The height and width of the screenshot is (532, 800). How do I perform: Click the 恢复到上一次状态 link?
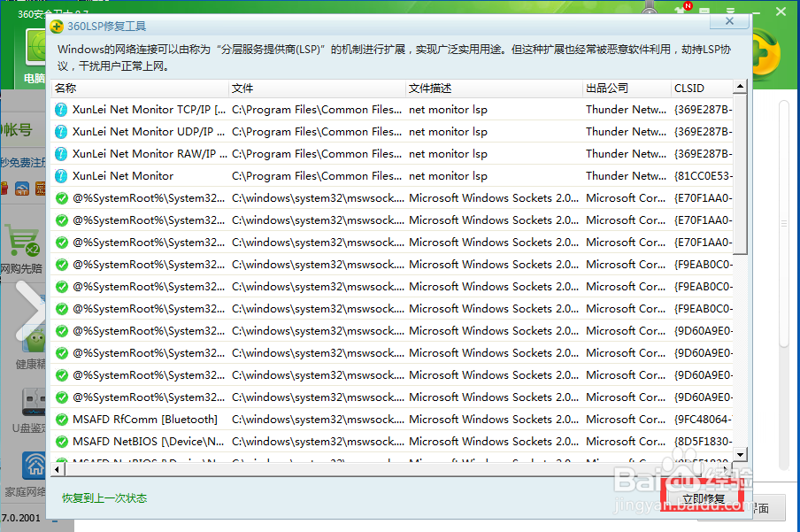(x=104, y=498)
